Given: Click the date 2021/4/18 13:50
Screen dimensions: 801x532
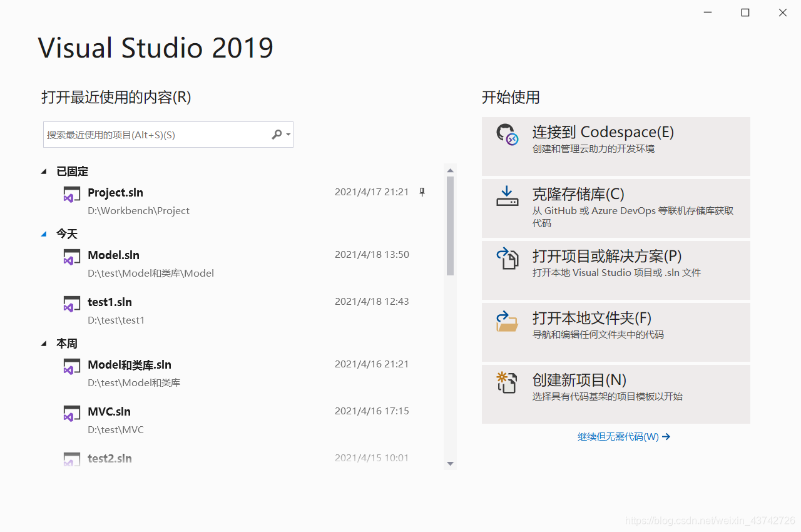Looking at the screenshot, I should click(x=372, y=255).
